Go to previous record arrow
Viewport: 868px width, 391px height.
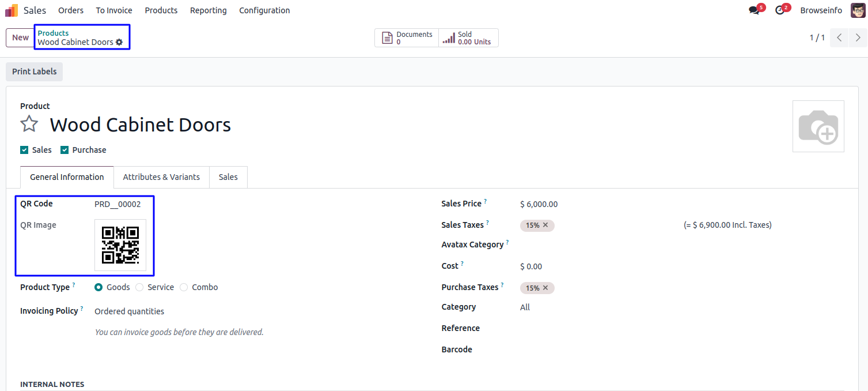tap(839, 37)
